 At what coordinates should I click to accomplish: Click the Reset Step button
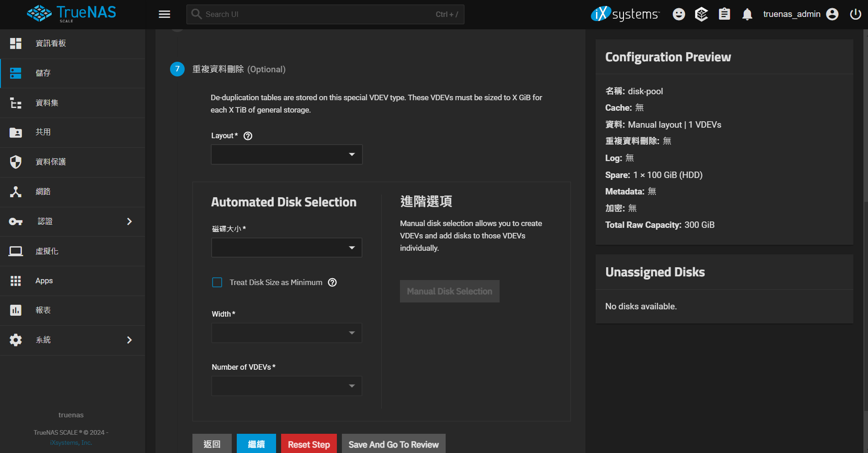[x=309, y=444]
